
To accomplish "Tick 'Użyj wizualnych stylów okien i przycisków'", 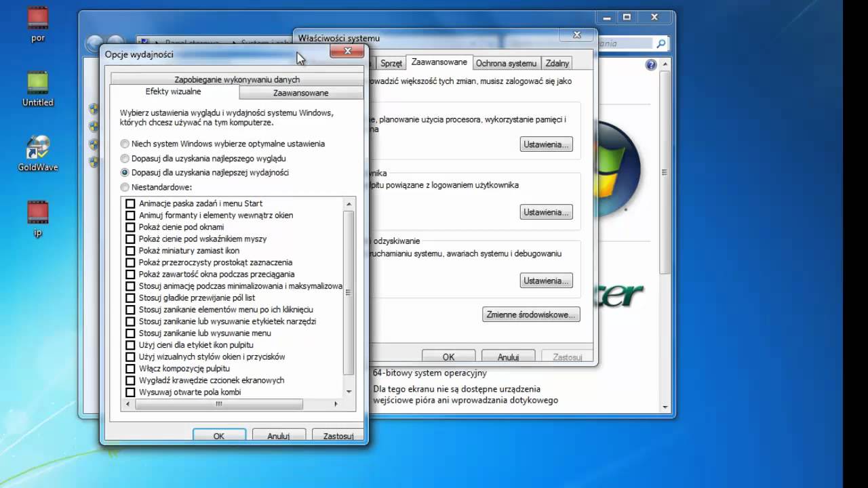I will [130, 357].
